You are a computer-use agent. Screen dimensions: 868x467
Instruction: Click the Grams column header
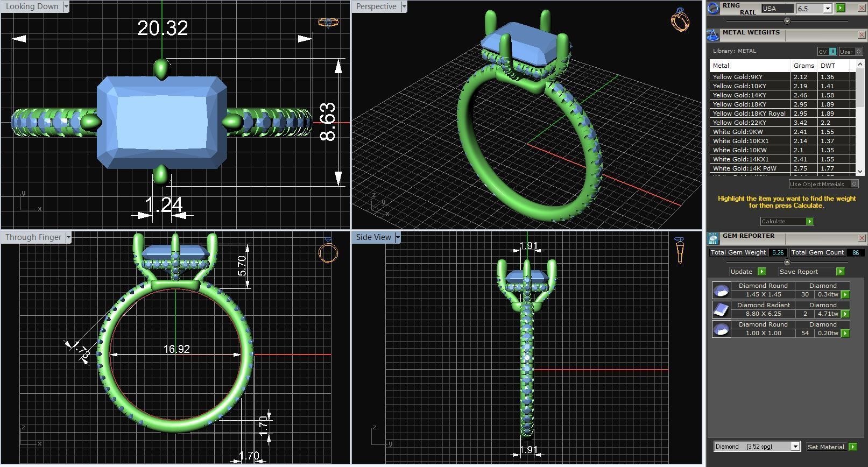point(804,66)
